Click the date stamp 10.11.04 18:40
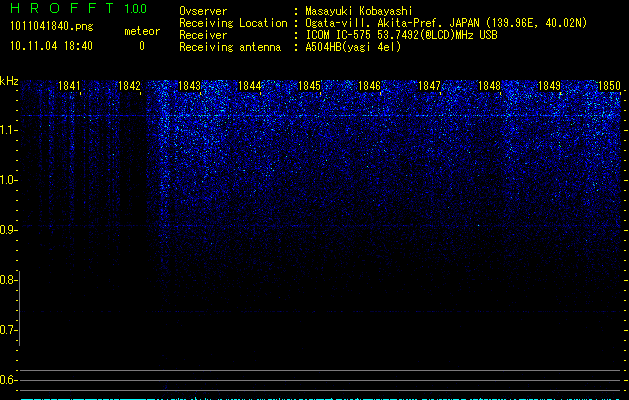 (x=51, y=46)
